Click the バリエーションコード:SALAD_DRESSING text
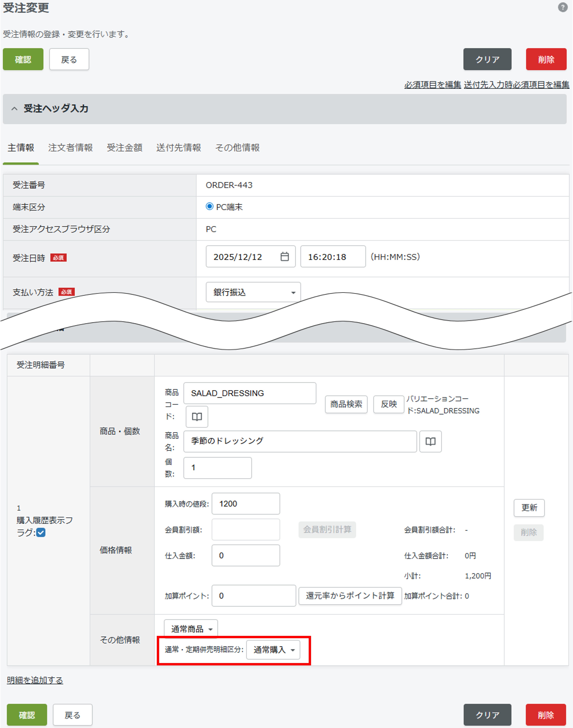Viewport: 573px width, 728px height. (x=443, y=405)
